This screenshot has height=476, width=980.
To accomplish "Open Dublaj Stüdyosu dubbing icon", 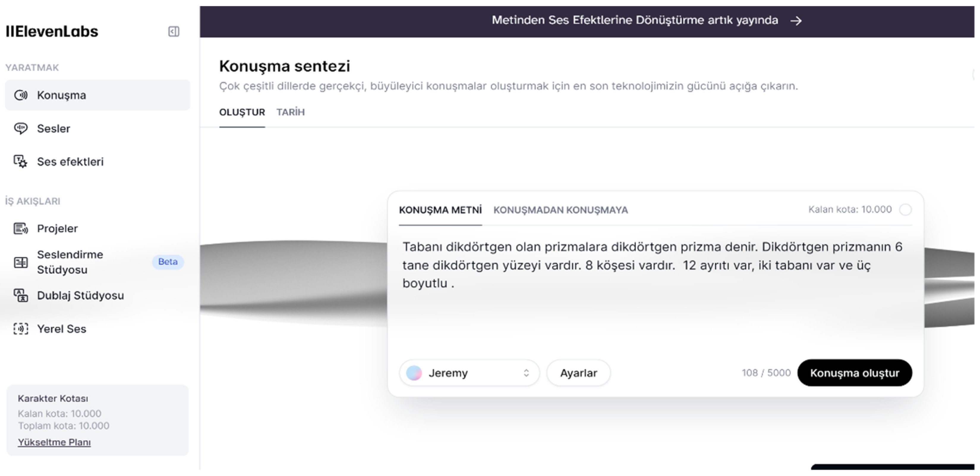I will [21, 296].
